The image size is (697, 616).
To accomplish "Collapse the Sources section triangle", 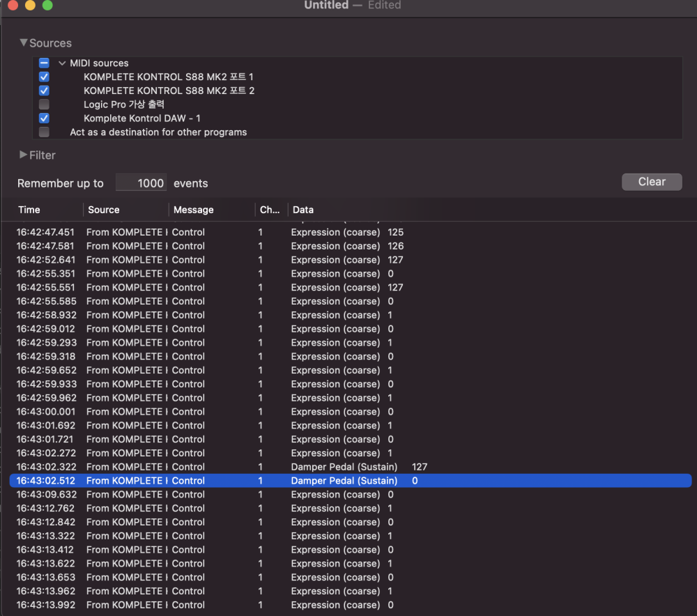I will point(23,43).
